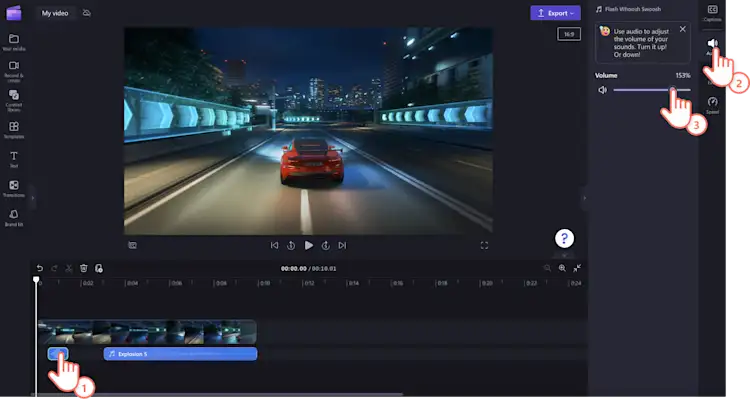
Task: Open the Transitions panel
Action: coord(14,188)
